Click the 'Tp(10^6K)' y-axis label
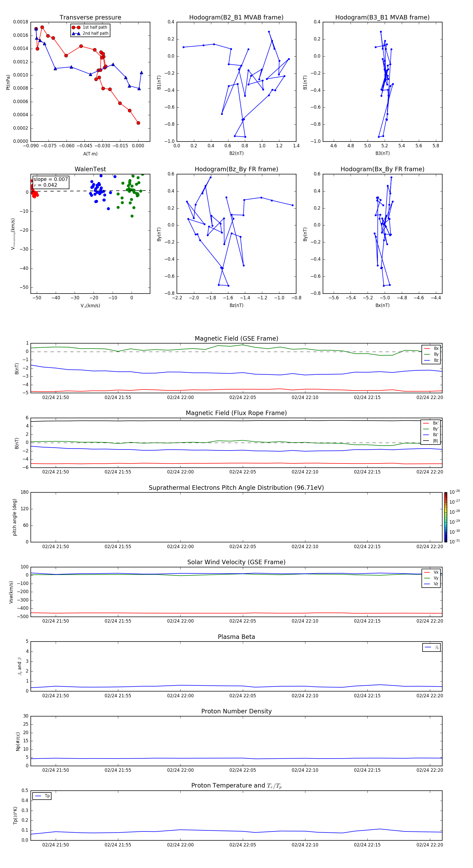Image resolution: width=473 pixels, height=868 pixels. pos(15,815)
